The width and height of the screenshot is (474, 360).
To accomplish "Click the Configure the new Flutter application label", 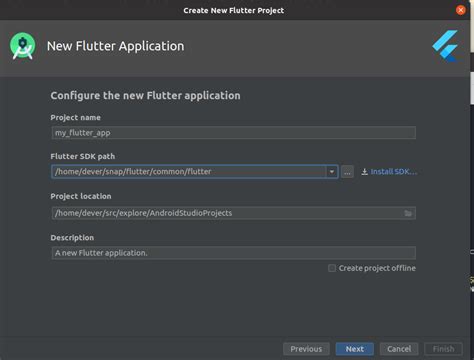I will [145, 96].
